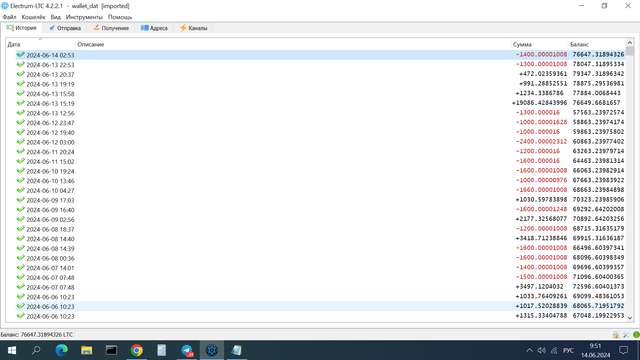Open the Каналы tab

pos(193,28)
